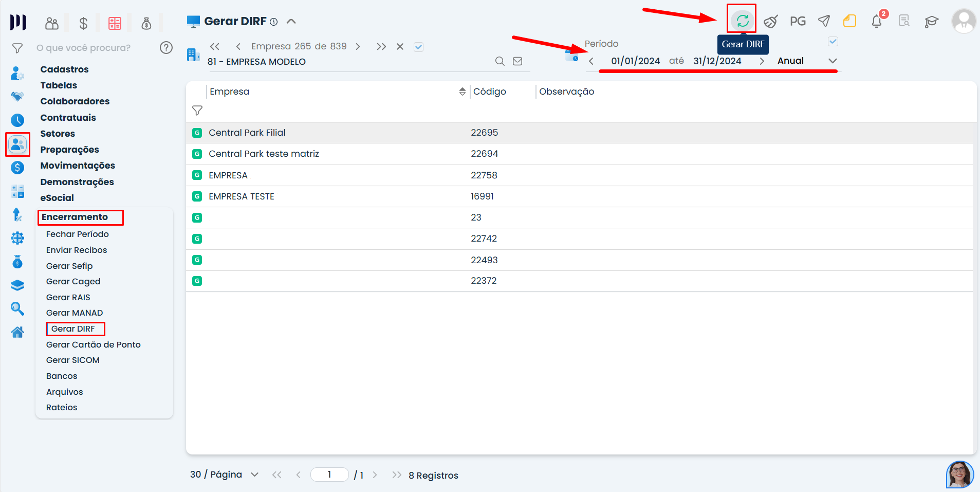Select the red calculator grid icon
Viewport: 980px width, 492px height.
115,23
